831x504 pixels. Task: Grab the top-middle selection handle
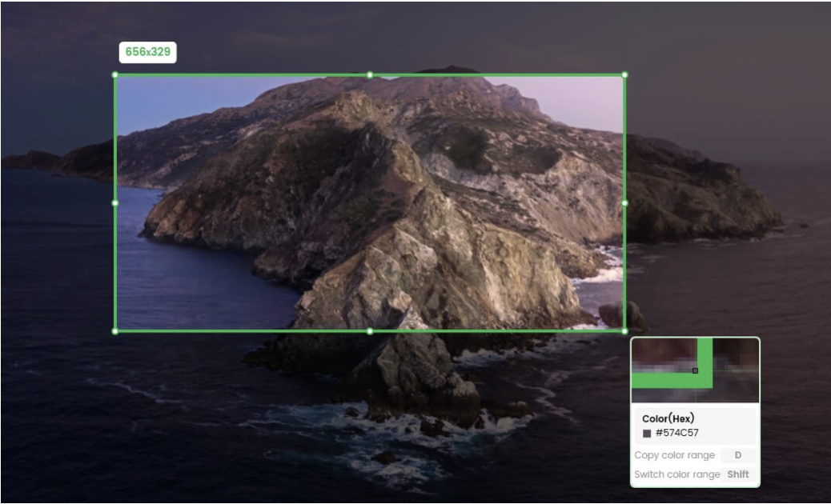[370, 74]
